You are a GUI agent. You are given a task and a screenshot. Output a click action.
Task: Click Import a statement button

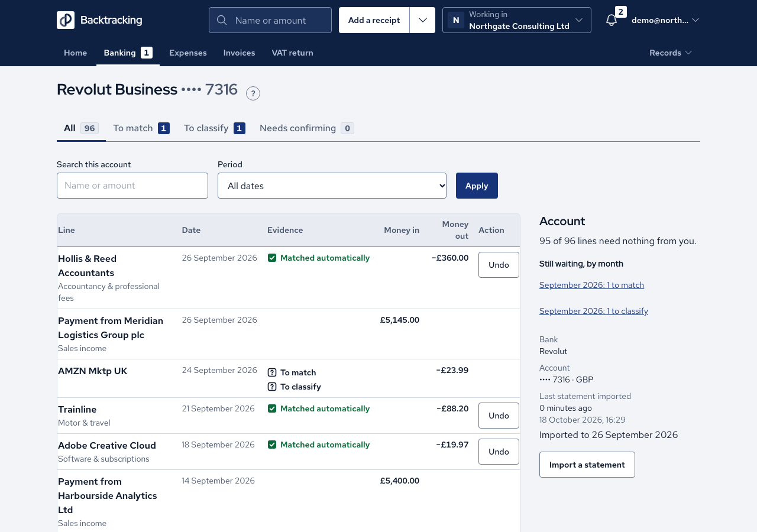(587, 465)
